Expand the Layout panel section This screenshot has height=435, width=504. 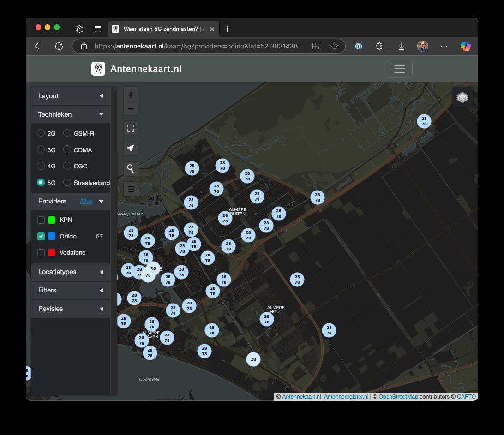tap(71, 96)
